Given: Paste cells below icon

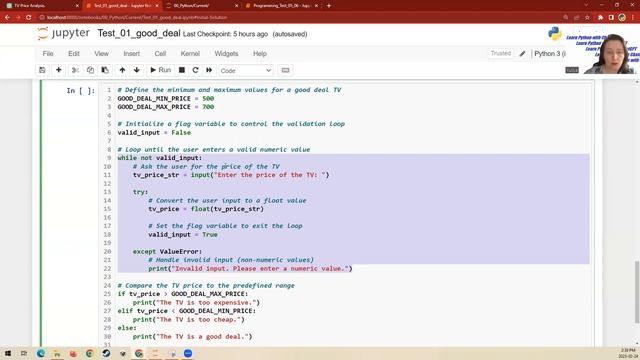Looking at the screenshot, I should tap(105, 70).
